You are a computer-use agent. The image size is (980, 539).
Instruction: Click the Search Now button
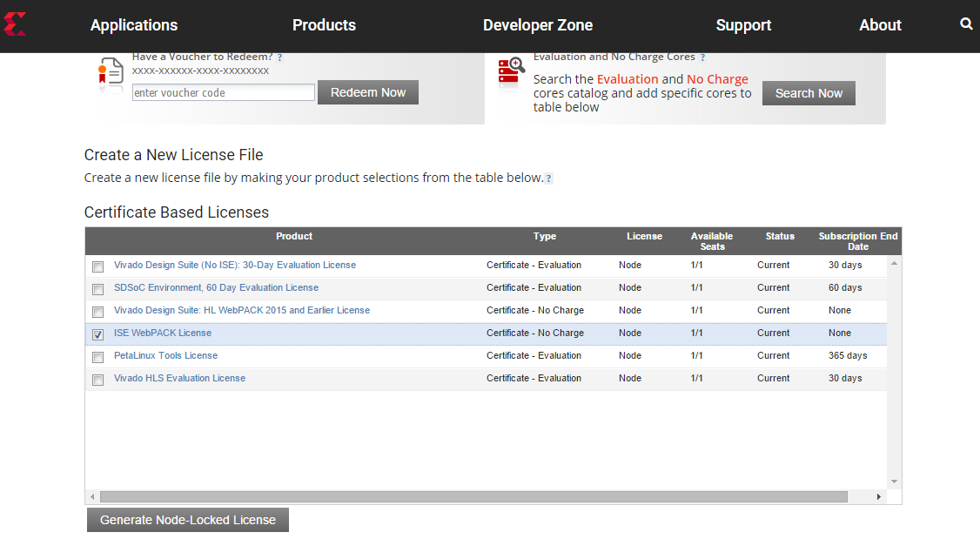pyautogui.click(x=809, y=93)
